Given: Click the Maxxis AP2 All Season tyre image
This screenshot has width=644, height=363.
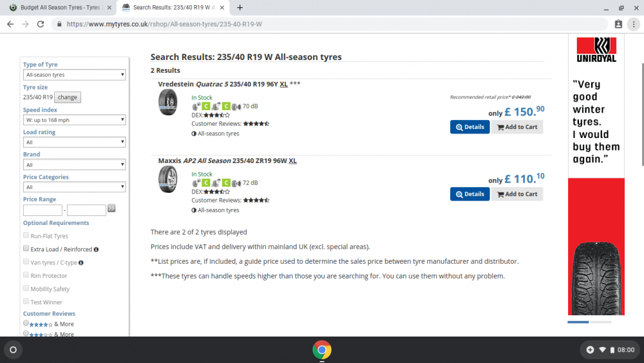Looking at the screenshot, I should (x=167, y=179).
